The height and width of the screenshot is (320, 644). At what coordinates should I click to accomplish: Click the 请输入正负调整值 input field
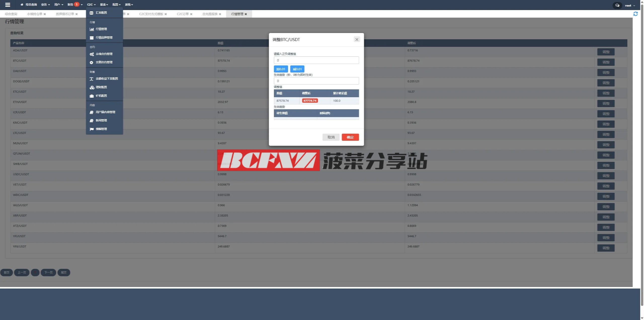pos(316,60)
